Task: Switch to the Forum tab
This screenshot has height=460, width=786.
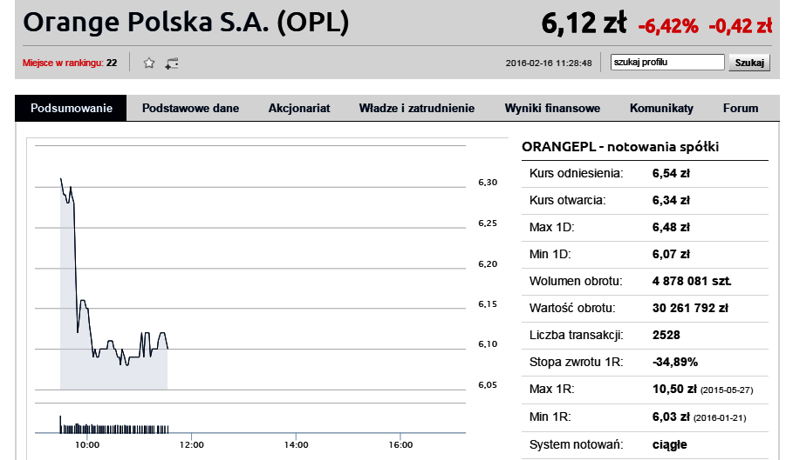Action: [x=740, y=108]
